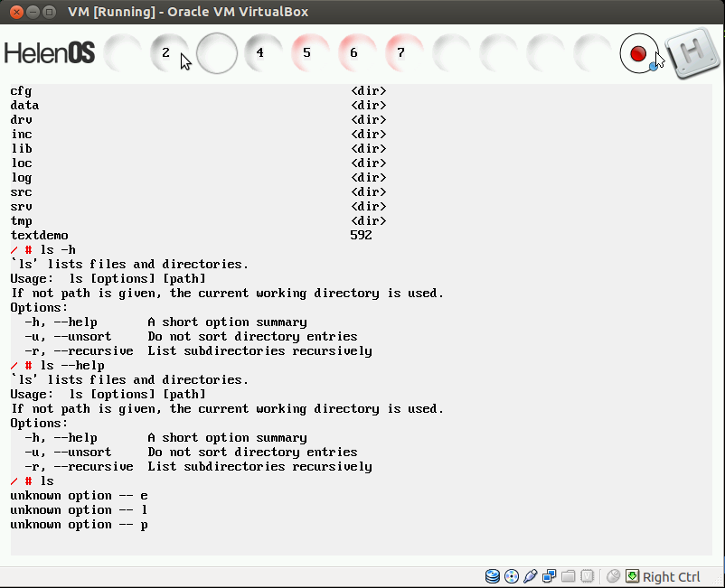This screenshot has height=588, width=725.
Task: Switch to virtual console 2
Action: 167,53
